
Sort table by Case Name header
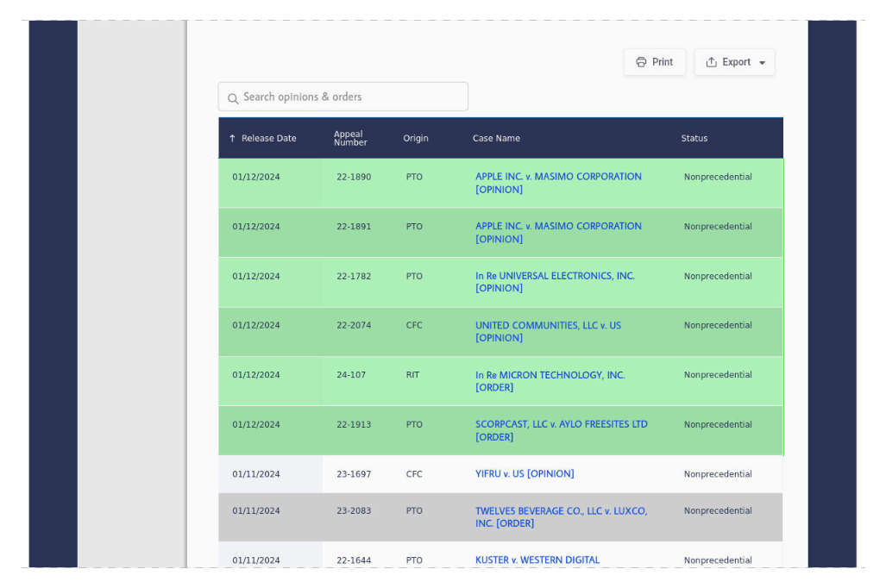(496, 139)
